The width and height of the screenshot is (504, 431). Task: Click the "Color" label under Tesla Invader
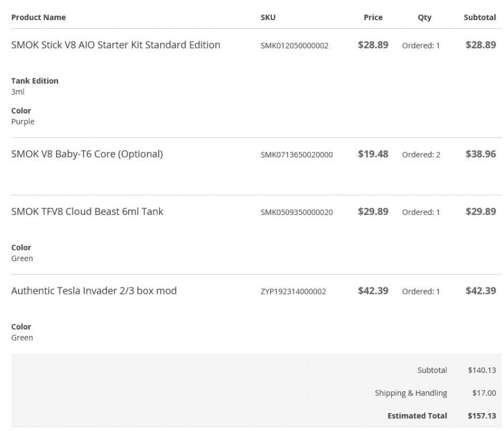point(21,327)
